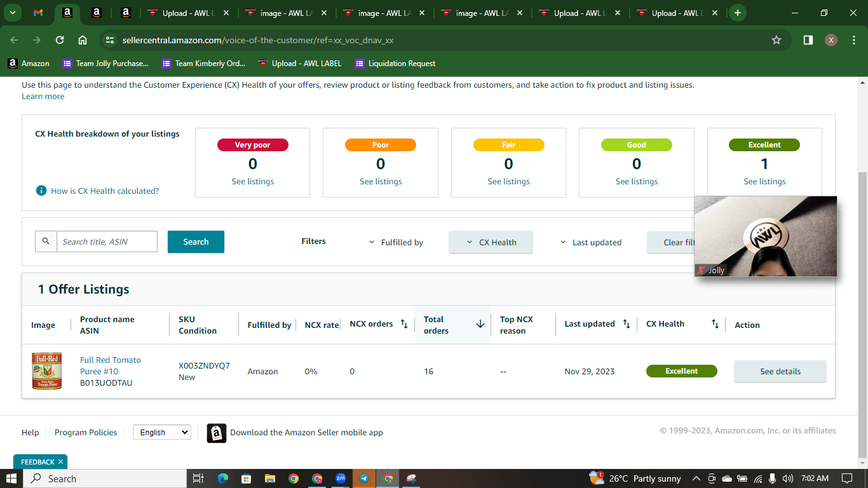Sort by NCX orders arrows icon
The height and width of the screenshot is (488, 868).
click(x=404, y=324)
